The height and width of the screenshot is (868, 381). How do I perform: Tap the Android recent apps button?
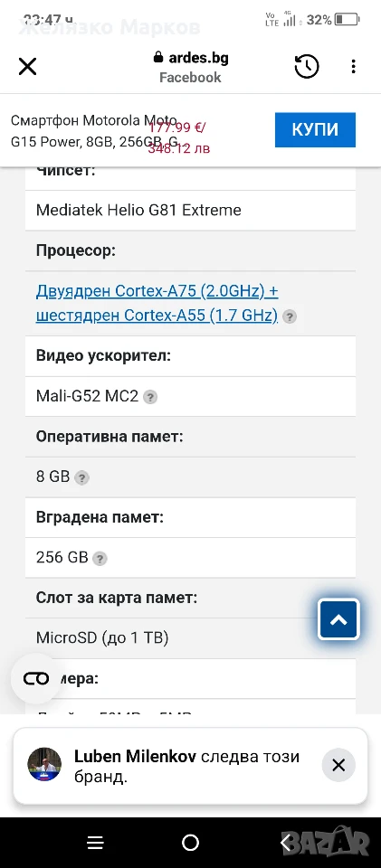95,843
